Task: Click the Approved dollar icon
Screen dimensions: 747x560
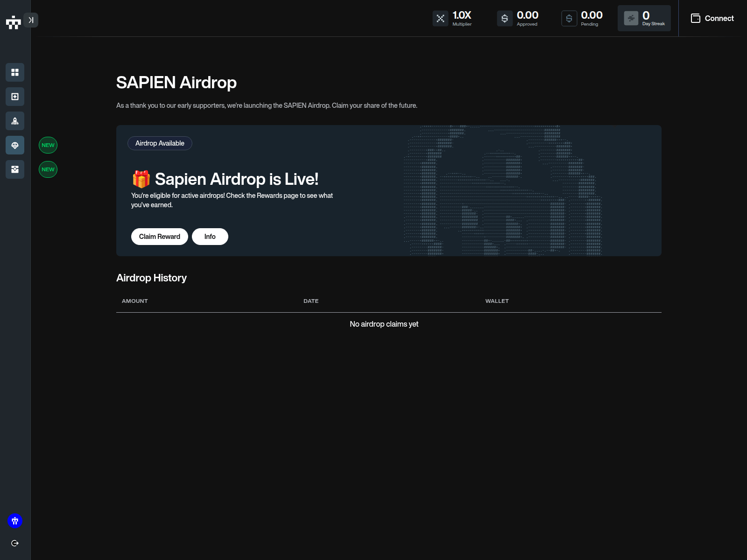Action: point(505,18)
